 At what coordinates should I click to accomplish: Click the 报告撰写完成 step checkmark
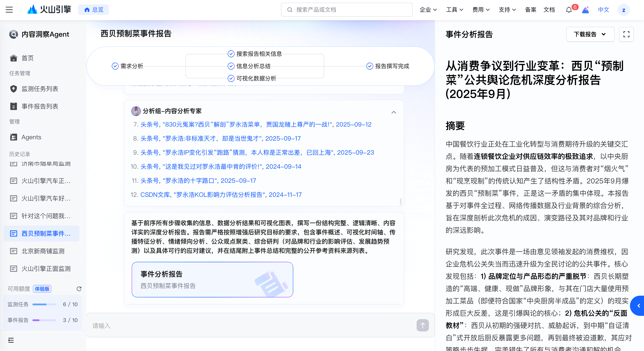coord(369,66)
